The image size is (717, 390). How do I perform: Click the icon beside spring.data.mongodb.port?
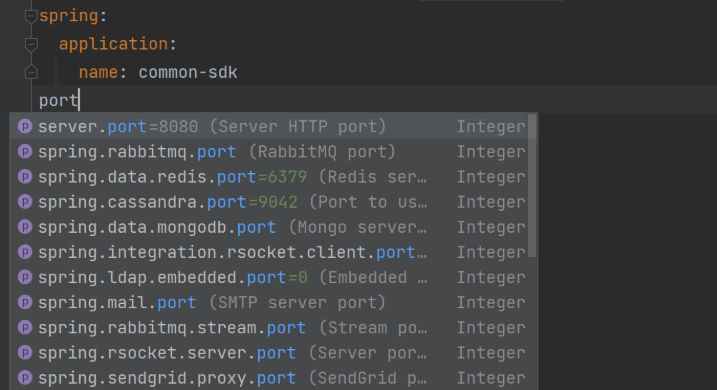(25, 227)
